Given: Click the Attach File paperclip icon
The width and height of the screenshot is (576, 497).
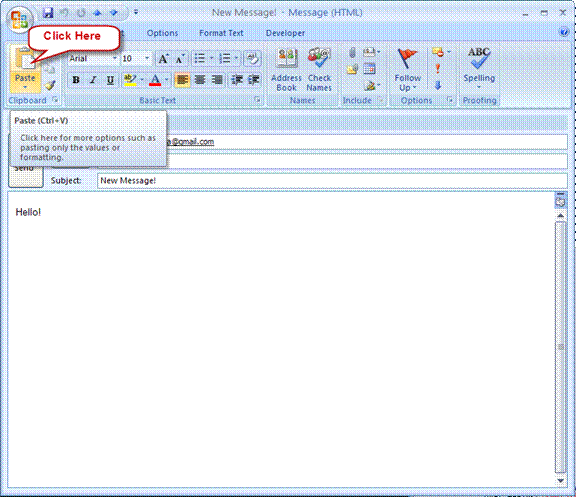Looking at the screenshot, I should [x=352, y=52].
